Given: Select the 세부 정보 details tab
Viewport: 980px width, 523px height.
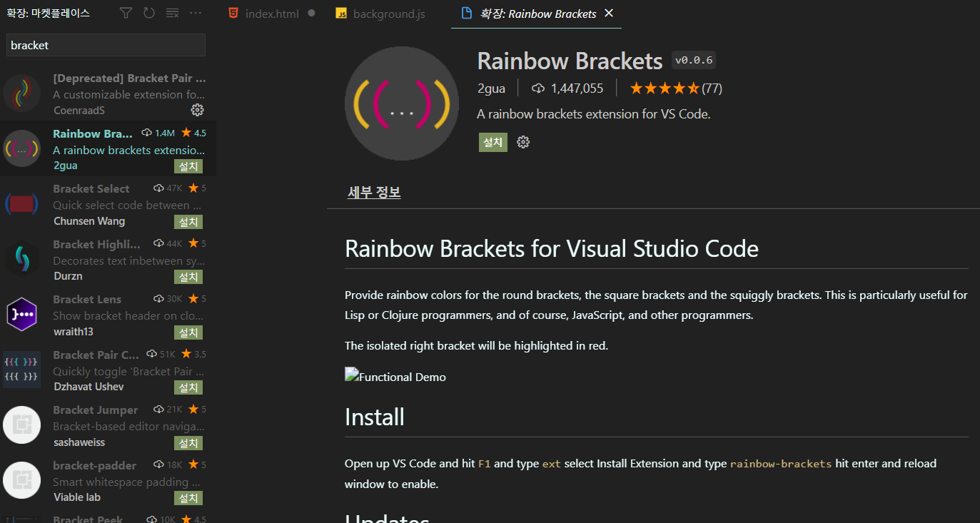Looking at the screenshot, I should click(374, 193).
